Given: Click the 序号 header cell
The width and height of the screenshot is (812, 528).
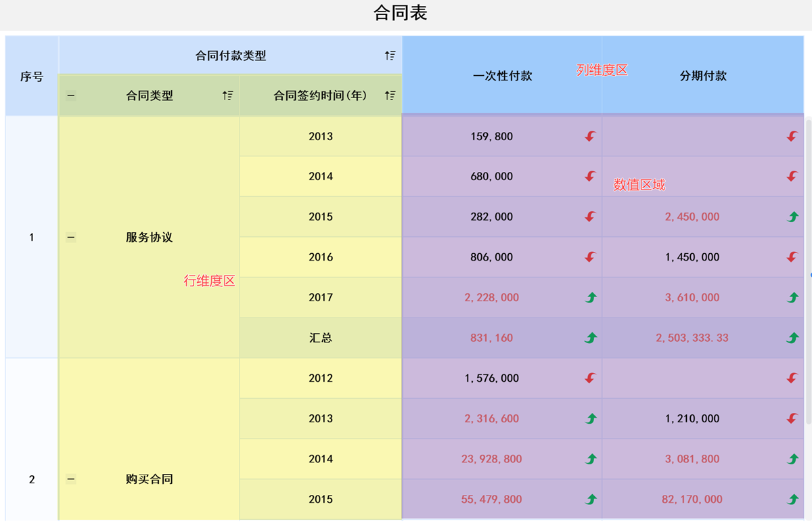Looking at the screenshot, I should point(32,76).
